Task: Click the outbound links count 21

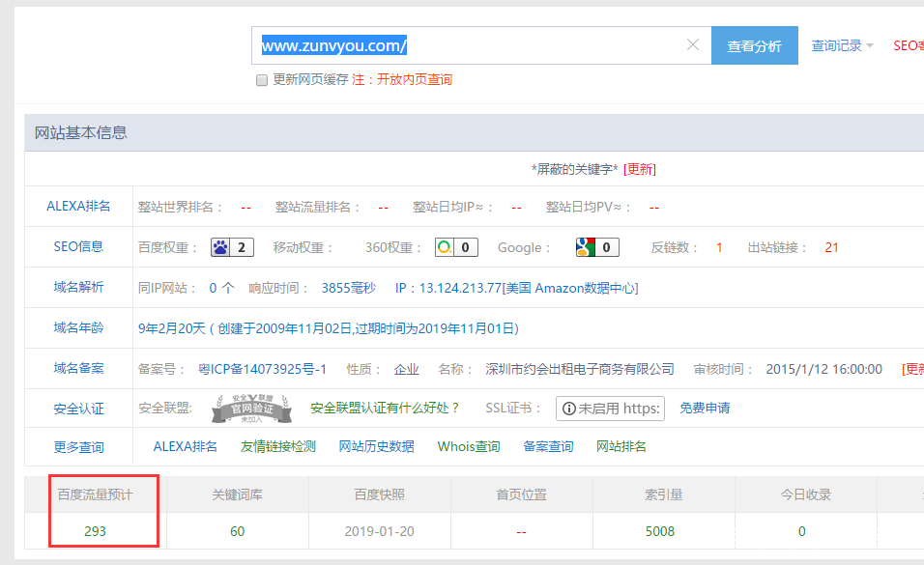Action: point(831,247)
